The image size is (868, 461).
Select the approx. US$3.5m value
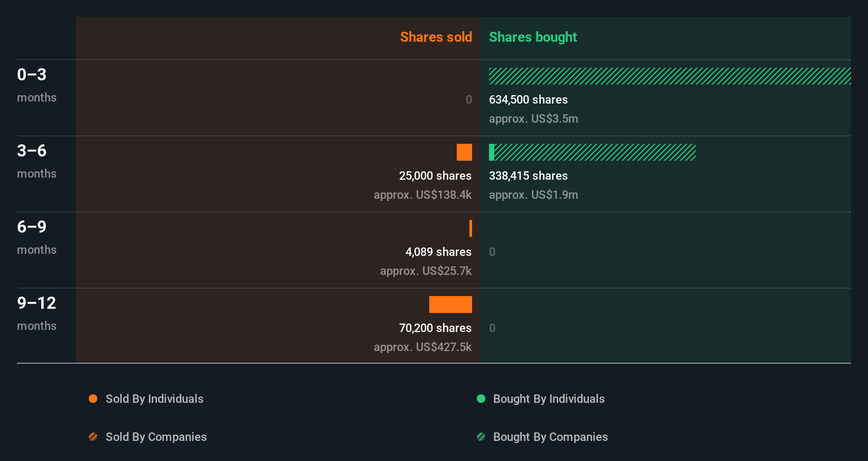[533, 119]
